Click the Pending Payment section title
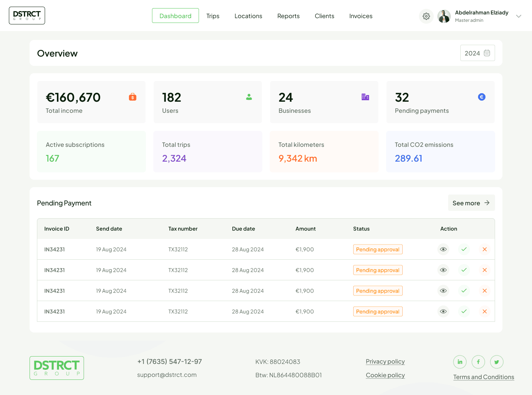This screenshot has width=532, height=395. coord(64,203)
